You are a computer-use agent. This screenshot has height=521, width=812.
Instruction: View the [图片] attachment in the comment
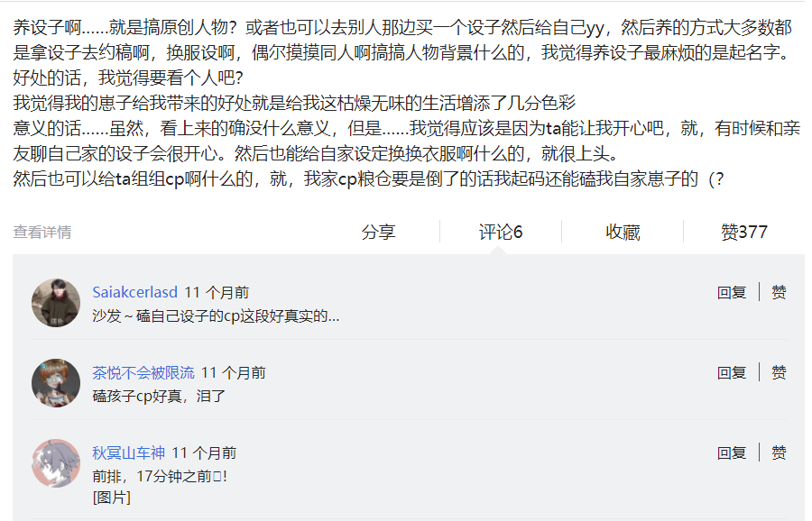(x=111, y=498)
